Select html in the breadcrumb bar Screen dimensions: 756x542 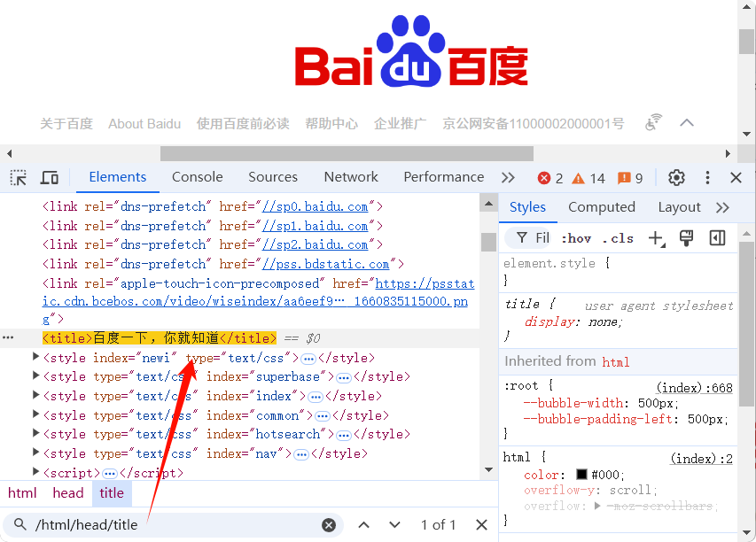click(x=22, y=493)
